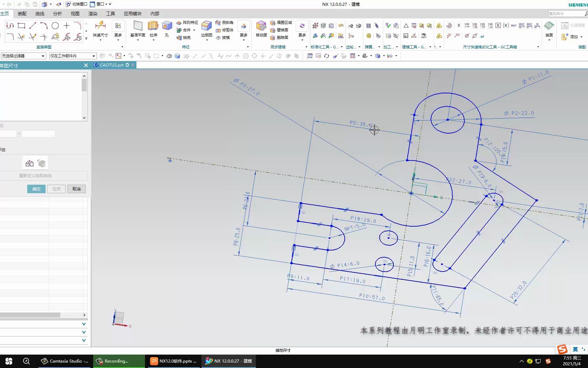The image size is (588, 368).
Task: Launch the 移动面 move face tool
Action: (261, 26)
